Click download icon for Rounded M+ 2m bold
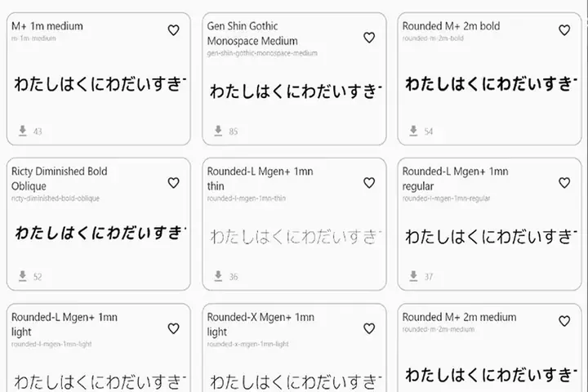Viewport: 588px width, 392px height. point(413,131)
